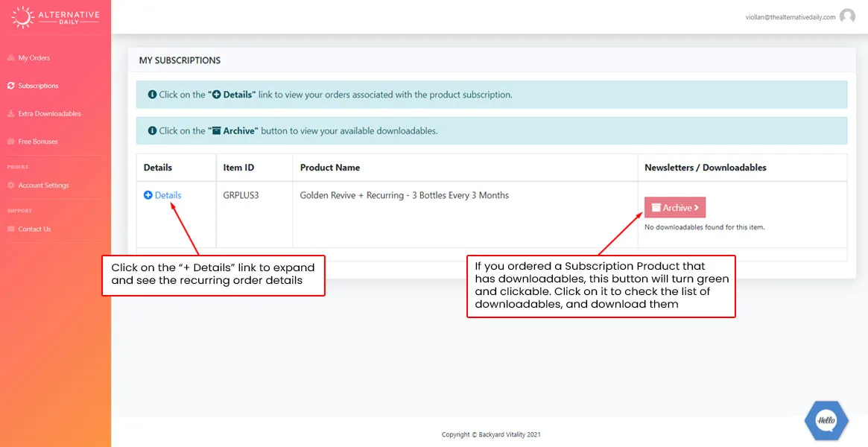Image resolution: width=868 pixels, height=447 pixels.
Task: Click the Account Settings gear icon
Action: point(10,186)
